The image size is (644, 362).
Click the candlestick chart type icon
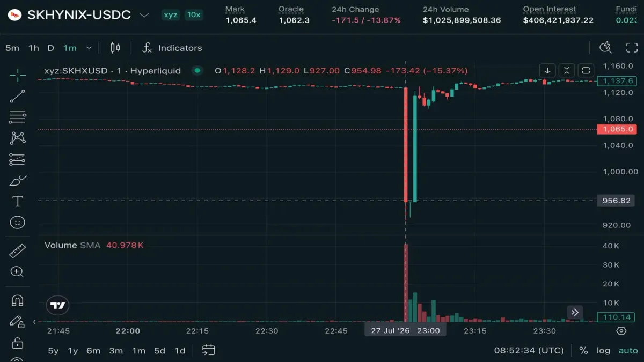115,48
